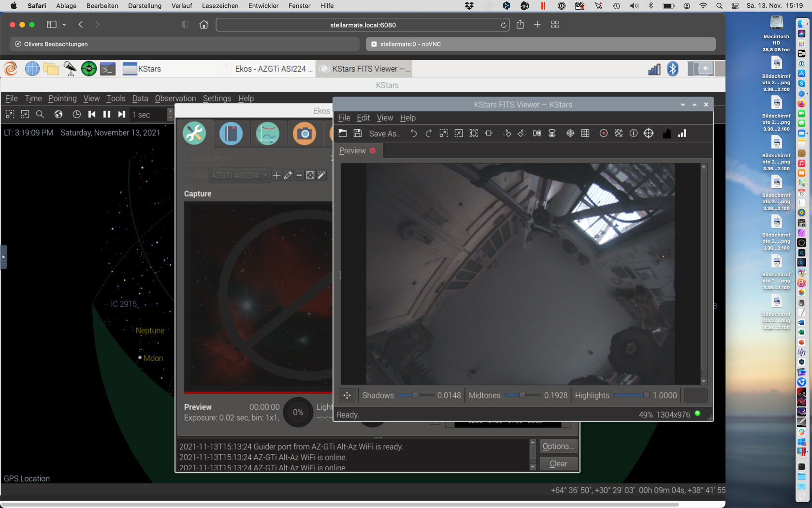The image size is (812, 508).
Task: Zoom out on KStars sky map
Action: (25, 114)
